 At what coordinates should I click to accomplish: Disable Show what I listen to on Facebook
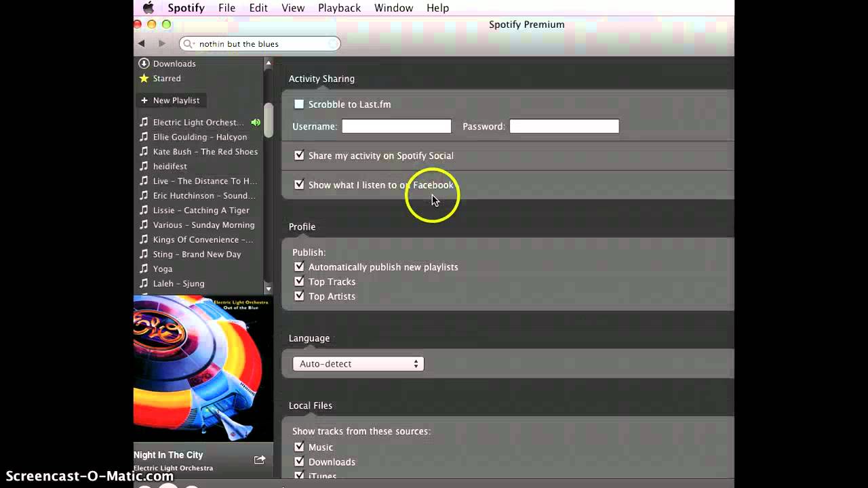[x=299, y=184]
